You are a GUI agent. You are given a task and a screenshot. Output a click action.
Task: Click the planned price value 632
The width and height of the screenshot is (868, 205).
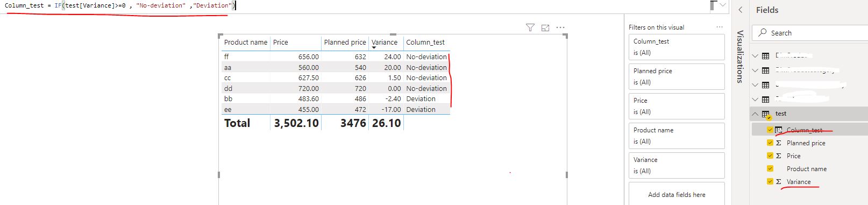tap(360, 56)
